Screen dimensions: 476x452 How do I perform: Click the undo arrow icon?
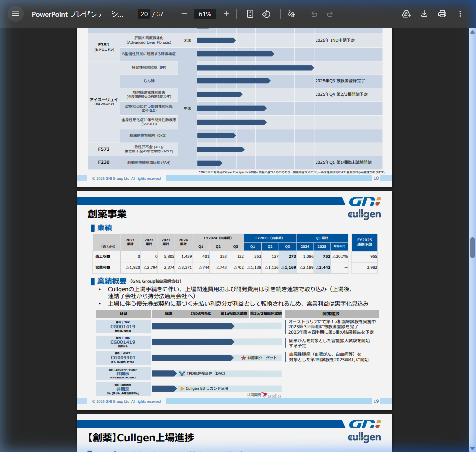[314, 14]
